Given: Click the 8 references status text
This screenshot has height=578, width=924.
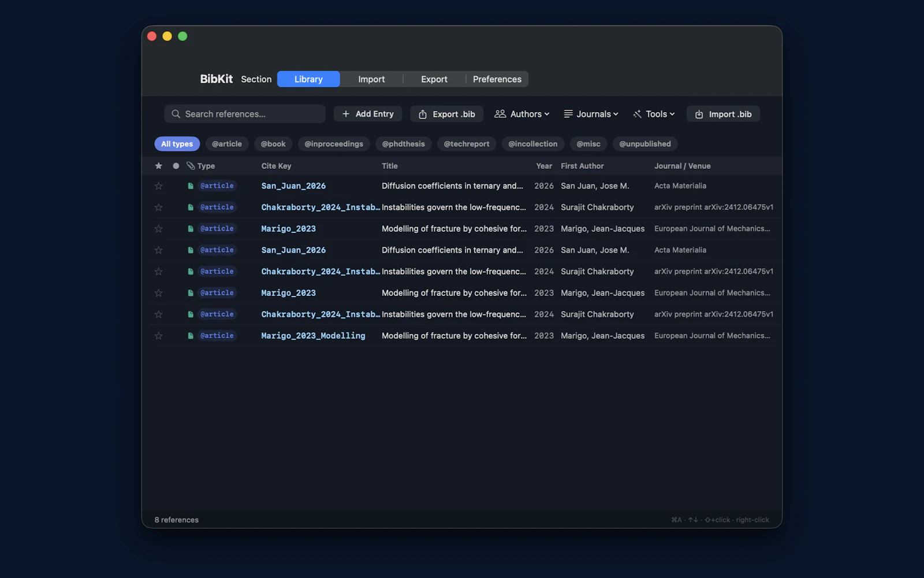Looking at the screenshot, I should click(x=177, y=520).
